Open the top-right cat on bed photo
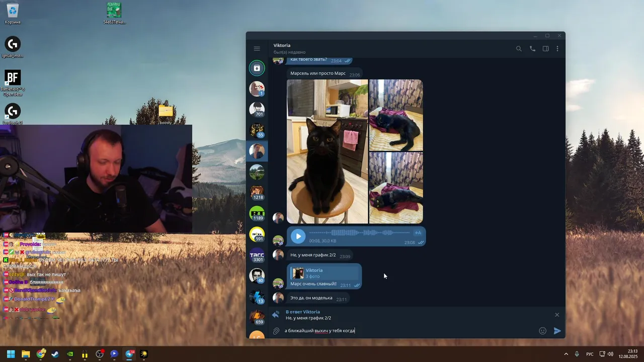The image size is (644, 362). click(x=396, y=115)
